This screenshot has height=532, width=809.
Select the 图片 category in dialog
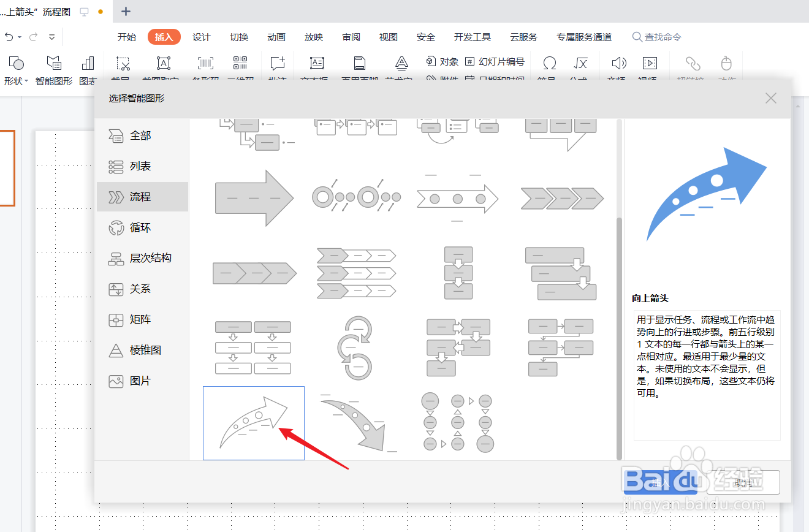pyautogui.click(x=142, y=381)
